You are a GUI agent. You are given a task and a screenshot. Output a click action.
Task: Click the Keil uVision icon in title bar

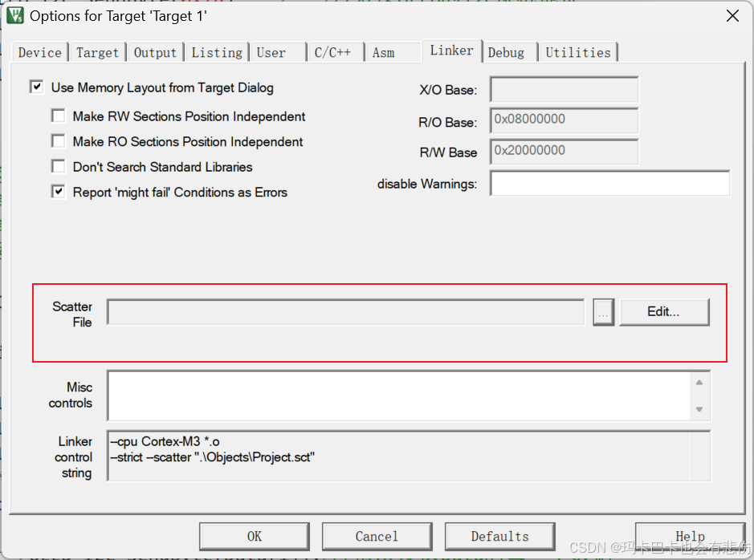click(x=15, y=15)
